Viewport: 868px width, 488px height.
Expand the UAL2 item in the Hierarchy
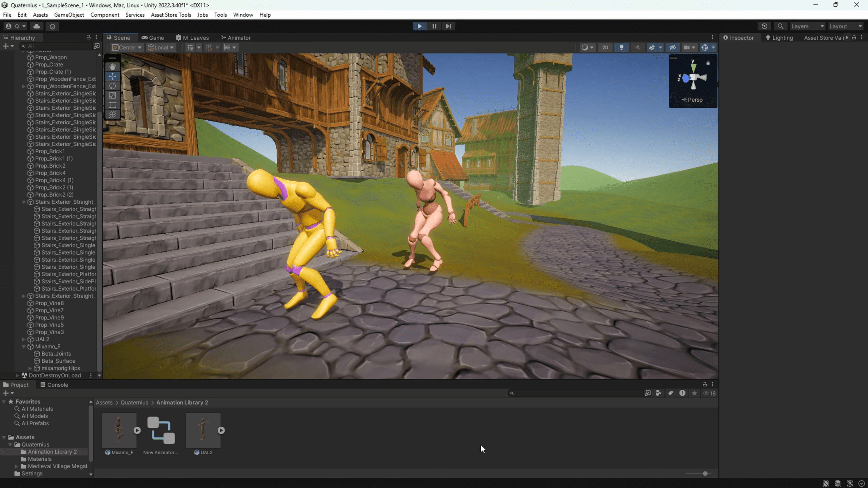[x=23, y=339]
